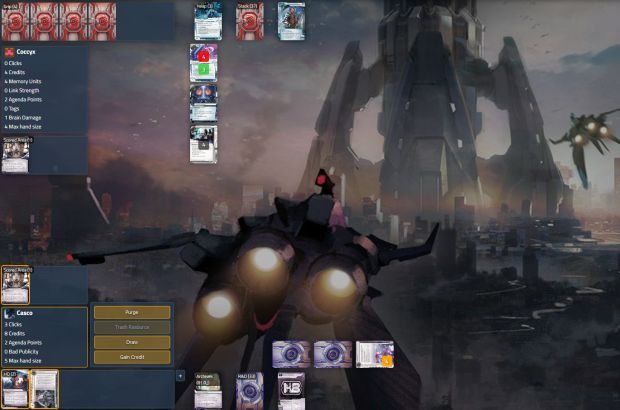Click the Grip (4) label on runner's hand
This screenshot has width=620, height=410.
coord(10,6)
